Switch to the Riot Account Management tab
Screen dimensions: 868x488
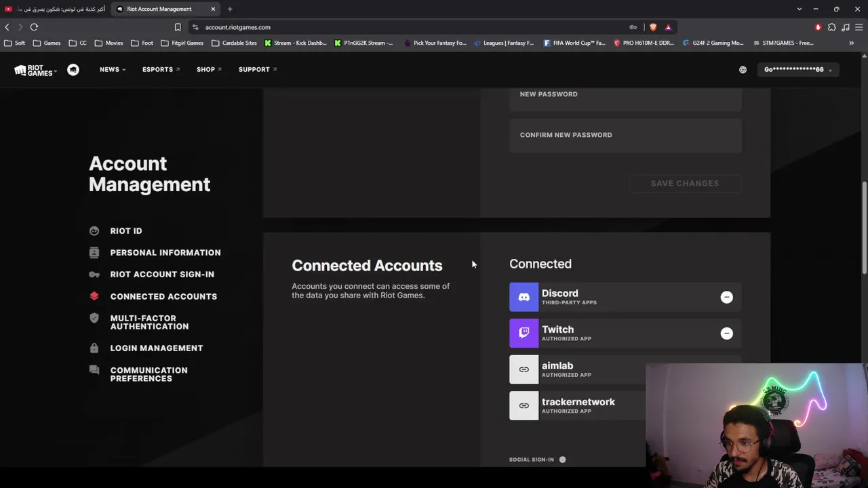click(166, 9)
